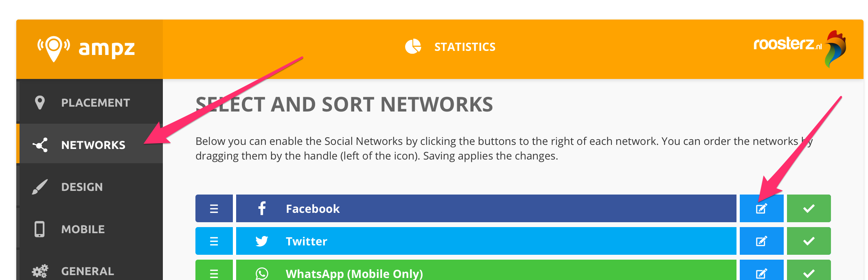The height and width of the screenshot is (280, 868).
Task: Click the Design paintbrush icon
Action: (40, 187)
